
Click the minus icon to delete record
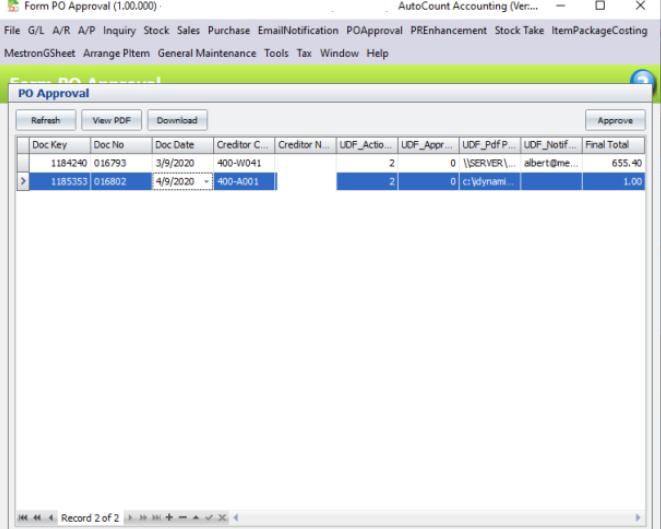pyautogui.click(x=181, y=519)
